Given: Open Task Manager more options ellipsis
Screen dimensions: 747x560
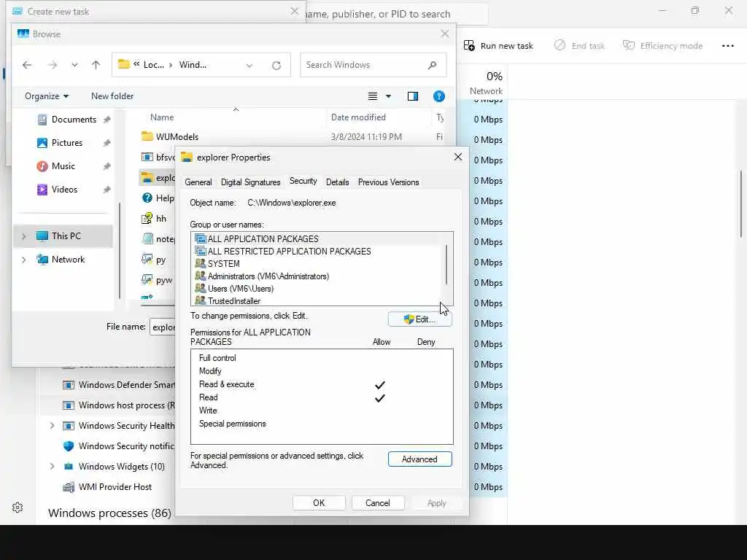Looking at the screenshot, I should 728,46.
